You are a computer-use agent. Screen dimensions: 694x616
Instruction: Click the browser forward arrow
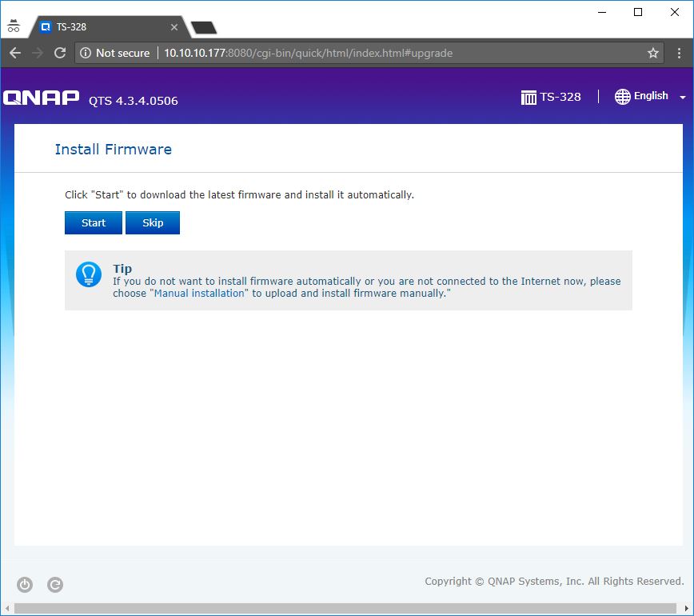point(38,53)
